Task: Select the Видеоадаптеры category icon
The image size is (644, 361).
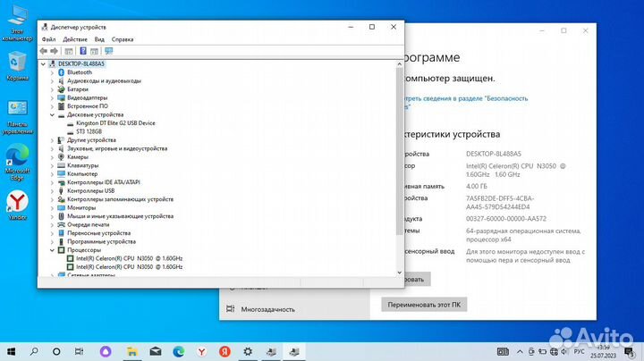Action: (x=61, y=97)
